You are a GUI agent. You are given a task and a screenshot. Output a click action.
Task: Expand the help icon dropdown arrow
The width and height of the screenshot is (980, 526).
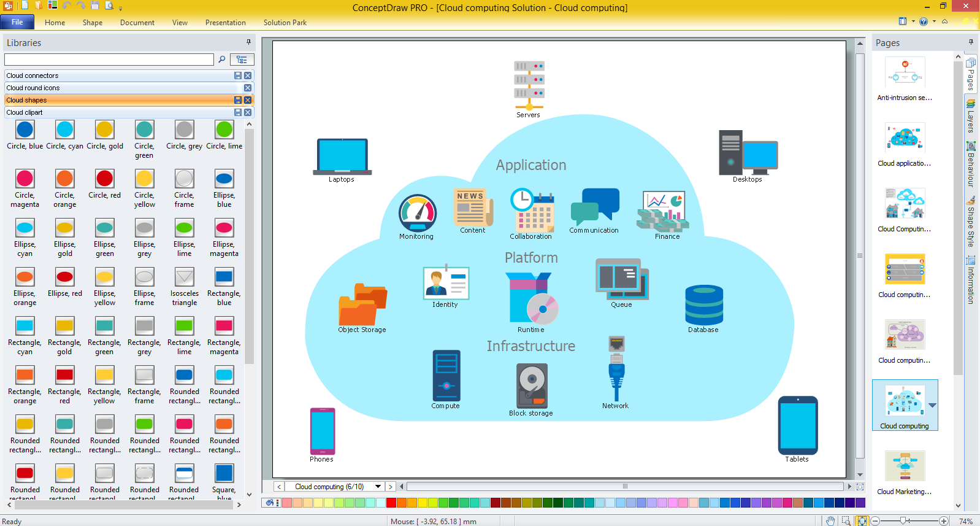tap(934, 21)
